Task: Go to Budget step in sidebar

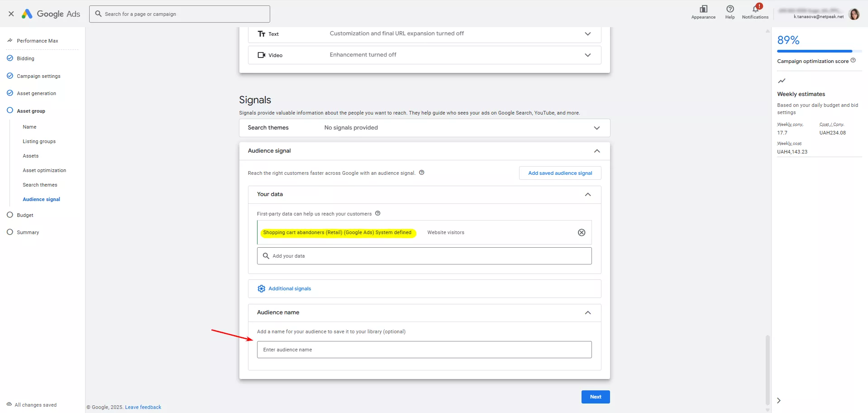Action: tap(25, 215)
